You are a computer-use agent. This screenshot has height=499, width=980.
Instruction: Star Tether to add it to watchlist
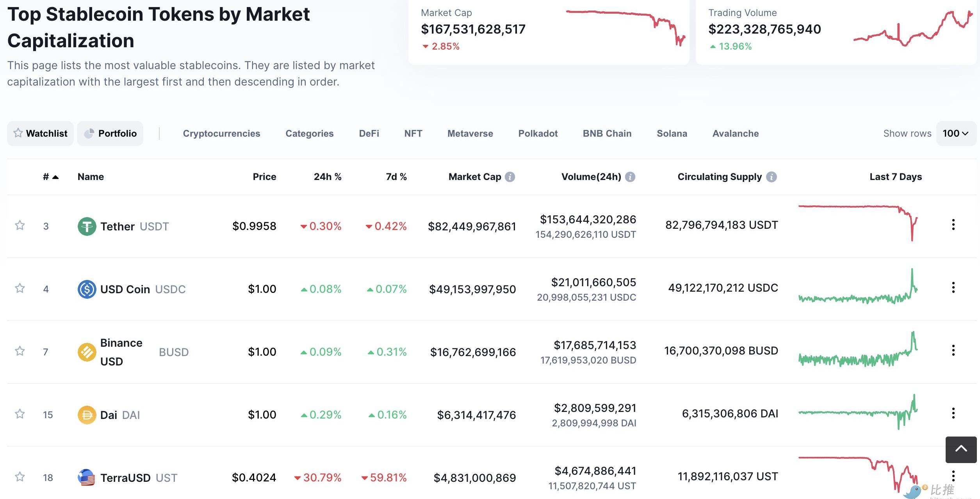point(20,225)
